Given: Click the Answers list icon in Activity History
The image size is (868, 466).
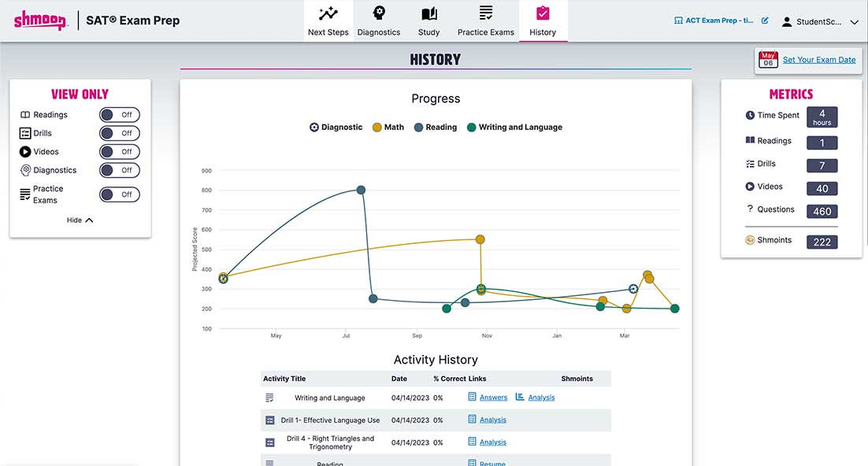Looking at the screenshot, I should click(x=473, y=398).
